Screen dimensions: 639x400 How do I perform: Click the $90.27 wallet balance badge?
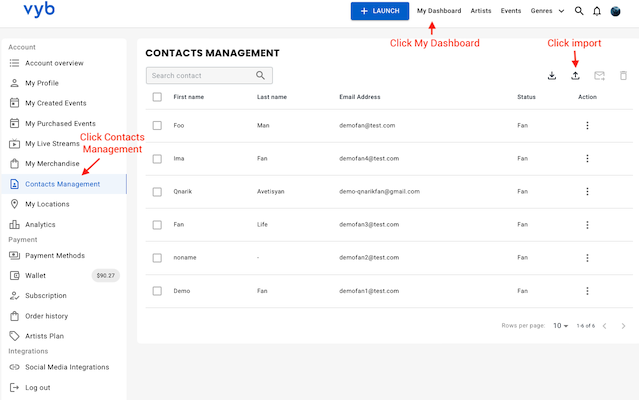click(106, 276)
